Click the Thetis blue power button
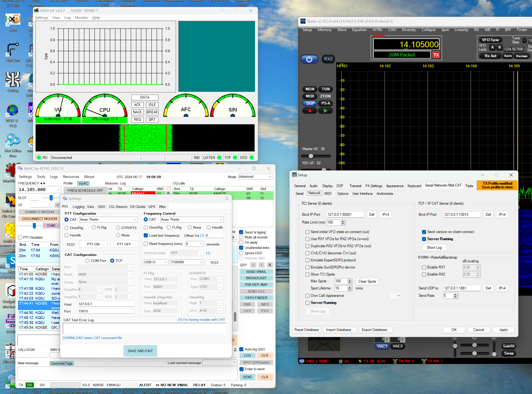This screenshot has height=394, width=532. 309,59
